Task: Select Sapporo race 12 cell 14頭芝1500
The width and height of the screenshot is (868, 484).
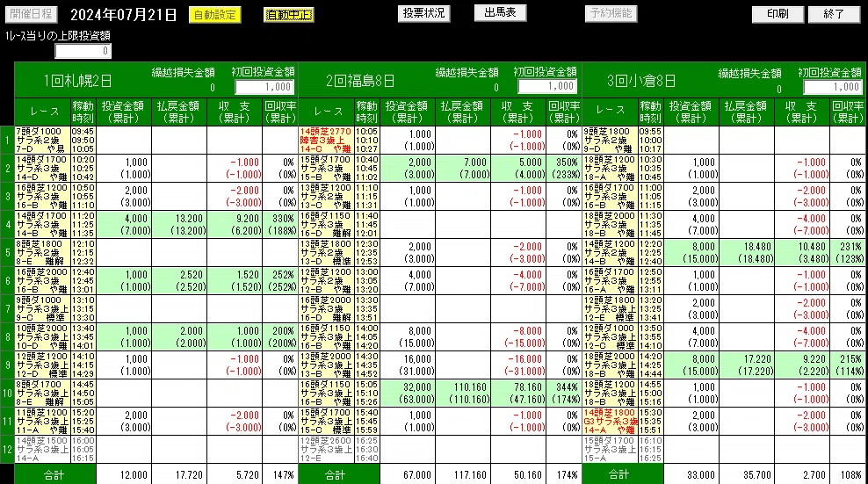Action: (x=43, y=450)
